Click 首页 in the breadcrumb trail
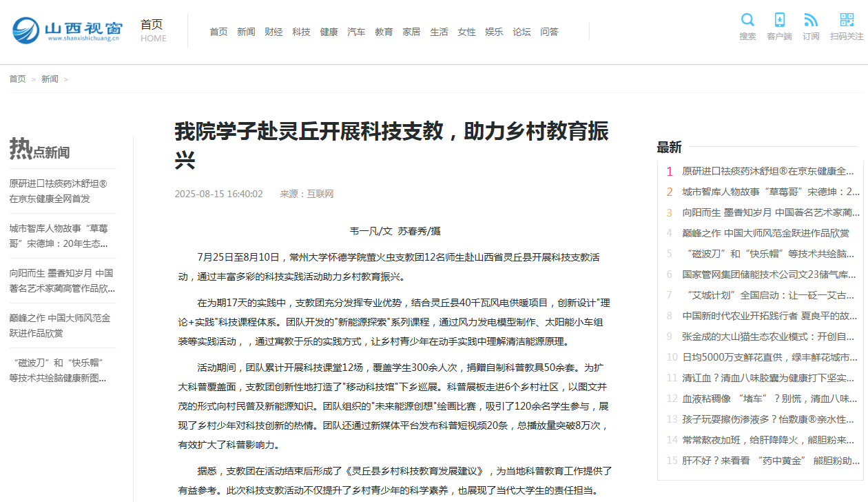This screenshot has height=502, width=868. coord(17,79)
